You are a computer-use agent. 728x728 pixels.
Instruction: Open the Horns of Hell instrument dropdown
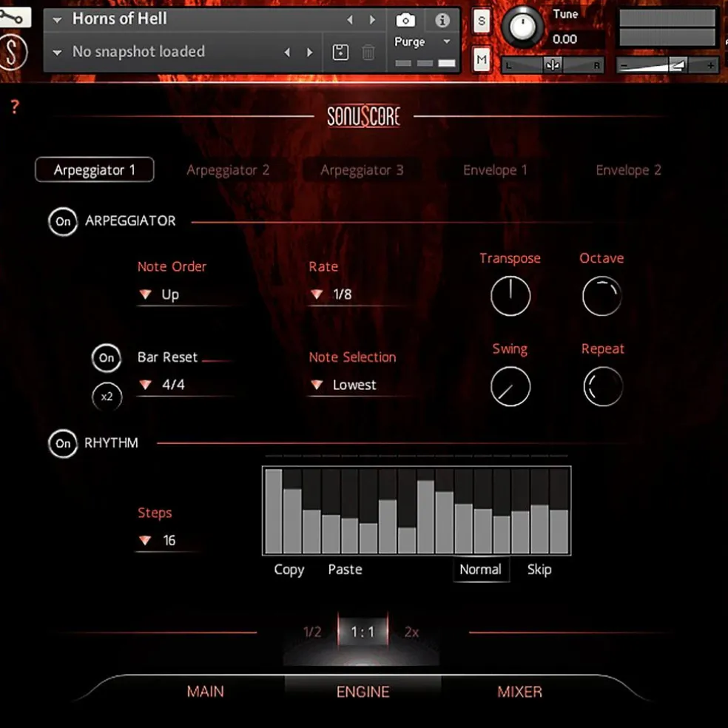pyautogui.click(x=58, y=19)
